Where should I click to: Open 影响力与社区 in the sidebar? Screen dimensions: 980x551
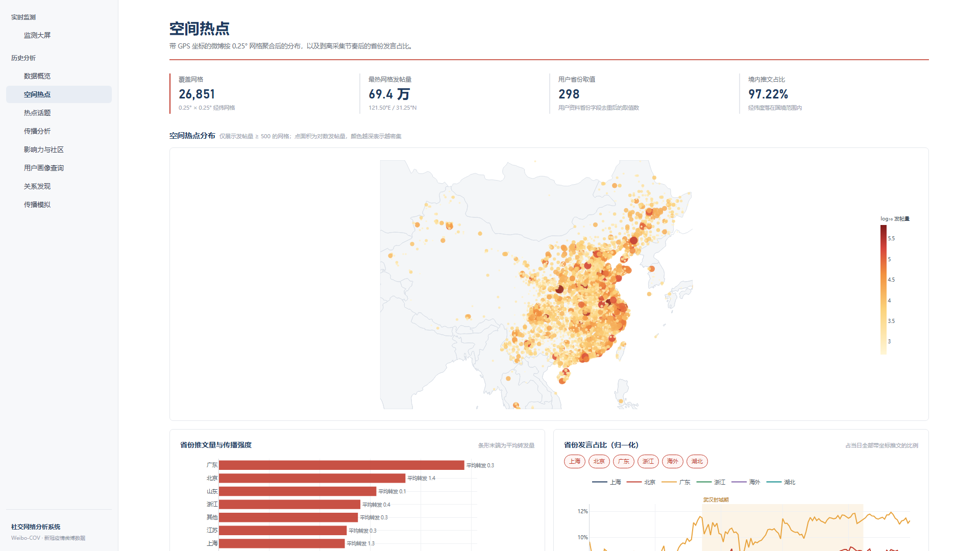tap(59, 149)
